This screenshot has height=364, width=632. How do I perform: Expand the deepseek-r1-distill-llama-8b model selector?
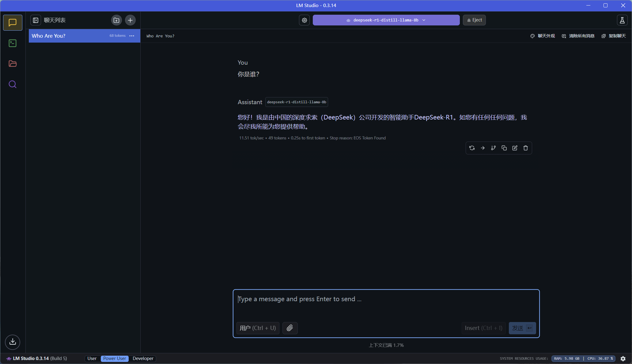(x=386, y=20)
